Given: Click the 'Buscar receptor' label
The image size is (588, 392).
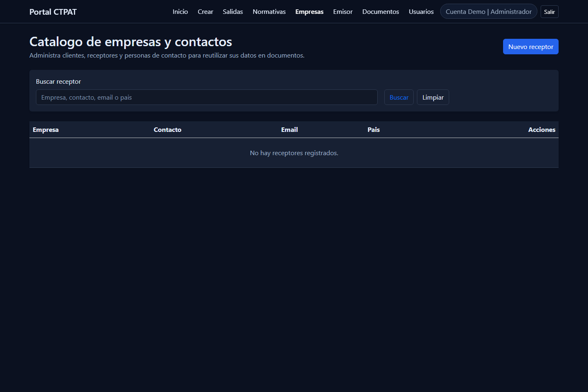Looking at the screenshot, I should click(58, 82).
